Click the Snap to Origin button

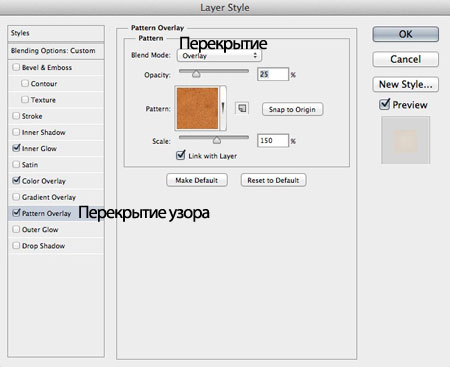click(x=292, y=109)
